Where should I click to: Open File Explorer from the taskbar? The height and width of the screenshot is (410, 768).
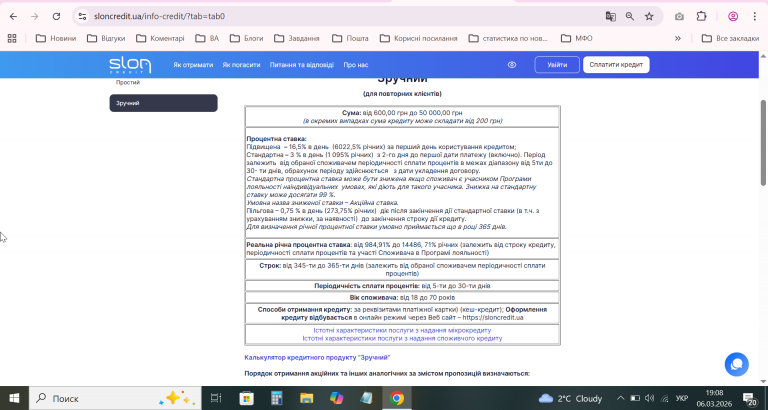point(307,398)
